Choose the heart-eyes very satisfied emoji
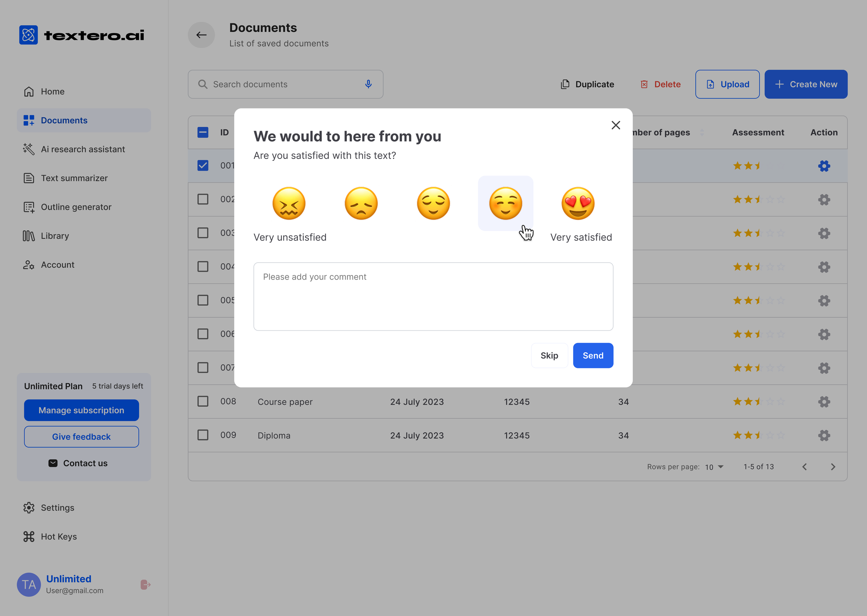Viewport: 867px width, 616px height. pos(578,204)
